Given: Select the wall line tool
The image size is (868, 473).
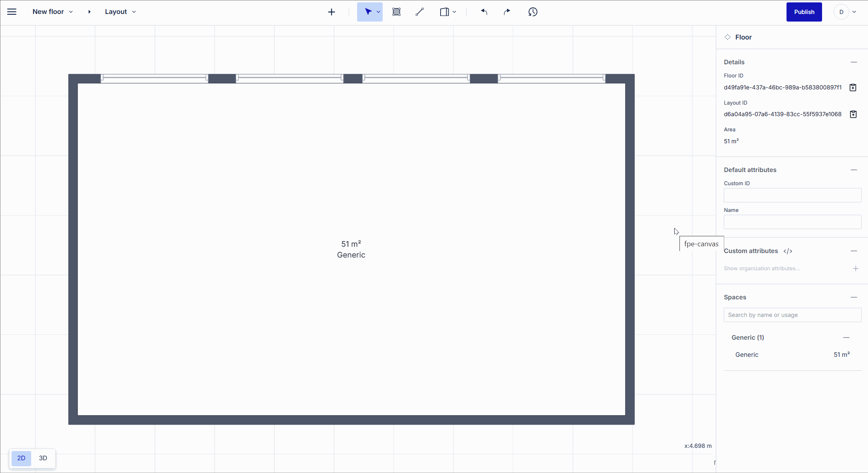Looking at the screenshot, I should (x=419, y=12).
